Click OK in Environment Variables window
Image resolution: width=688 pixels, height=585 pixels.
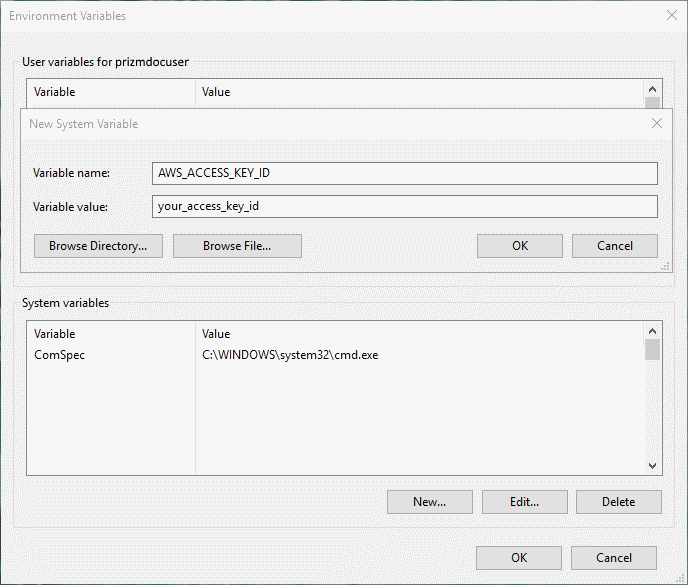point(519,557)
